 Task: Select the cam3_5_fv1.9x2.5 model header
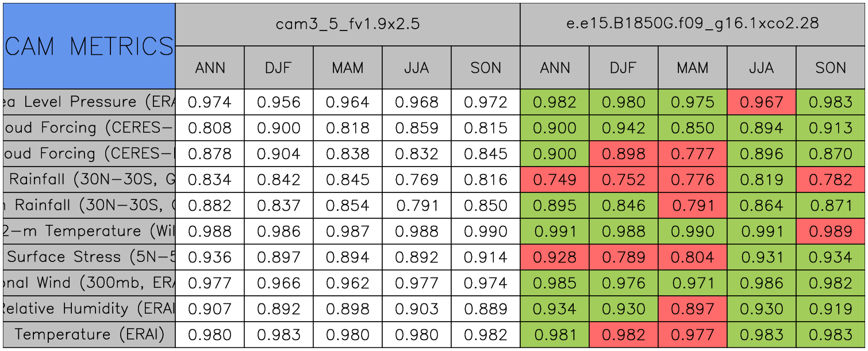click(x=347, y=24)
